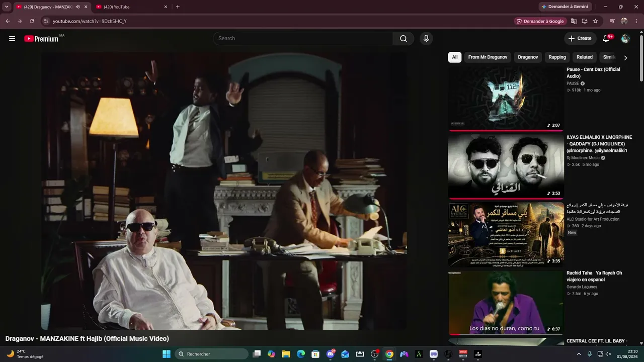Screen dimensions: 644x362
Task: Select the Draganov filter chip
Action: [528, 57]
